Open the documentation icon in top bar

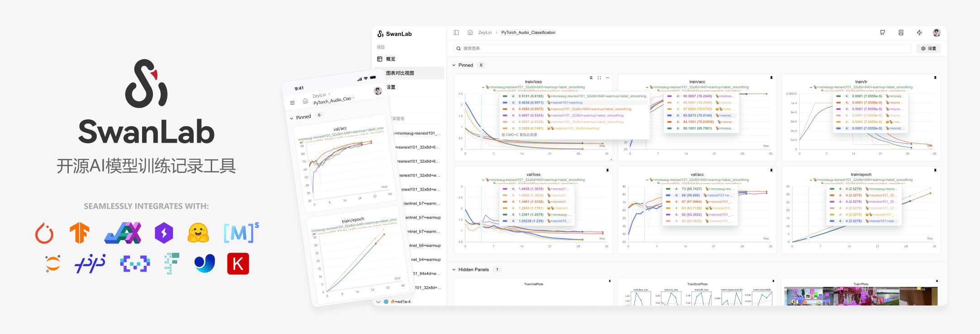click(x=901, y=33)
